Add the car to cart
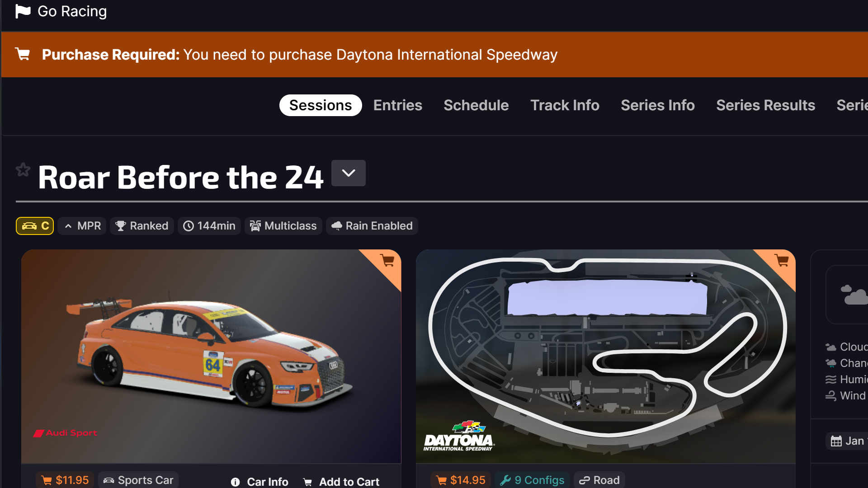The width and height of the screenshot is (868, 488). [x=341, y=482]
